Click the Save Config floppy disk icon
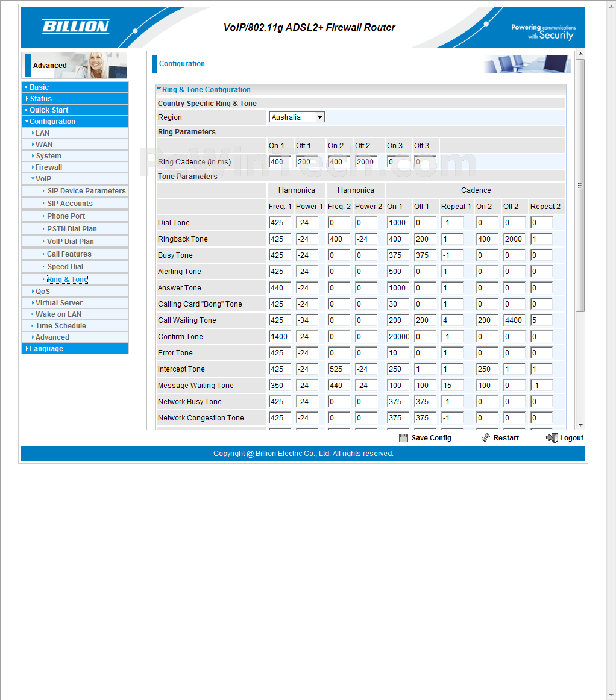This screenshot has width=616, height=700. click(x=403, y=438)
